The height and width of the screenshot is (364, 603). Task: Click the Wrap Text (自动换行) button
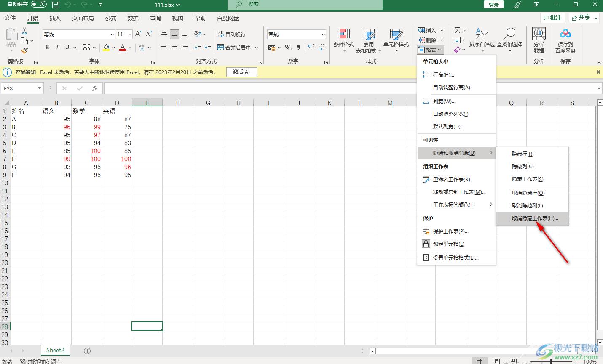(232, 34)
